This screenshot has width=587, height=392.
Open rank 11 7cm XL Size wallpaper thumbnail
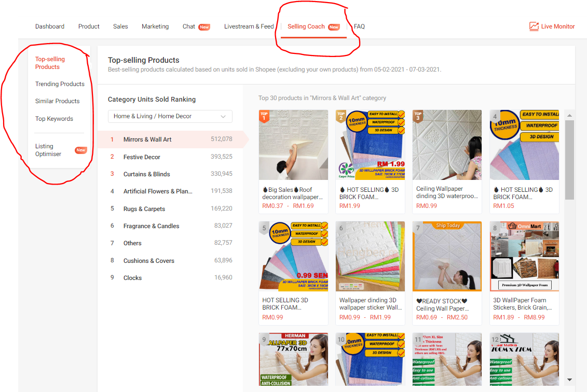pyautogui.click(x=447, y=359)
